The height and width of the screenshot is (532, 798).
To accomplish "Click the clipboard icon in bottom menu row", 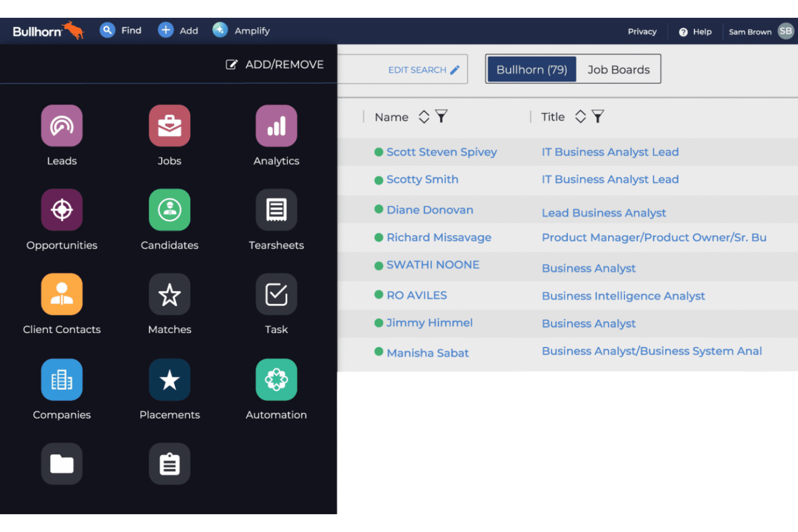I will tap(169, 464).
